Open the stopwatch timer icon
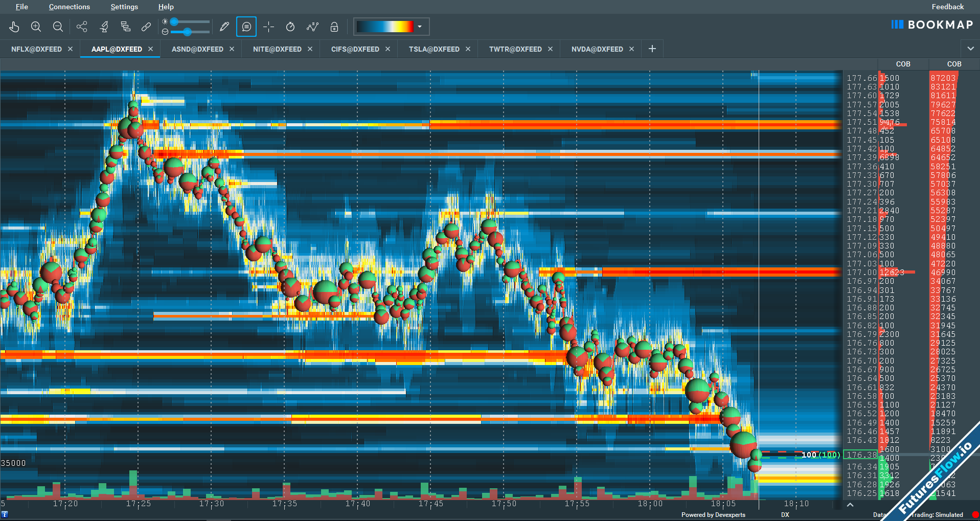980x521 pixels. [x=290, y=27]
